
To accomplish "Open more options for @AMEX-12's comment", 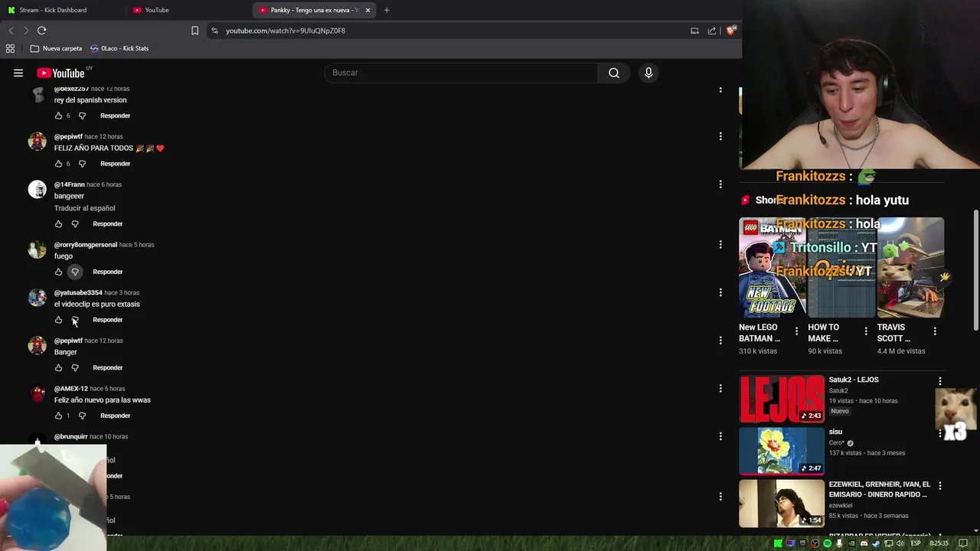I will (x=720, y=389).
